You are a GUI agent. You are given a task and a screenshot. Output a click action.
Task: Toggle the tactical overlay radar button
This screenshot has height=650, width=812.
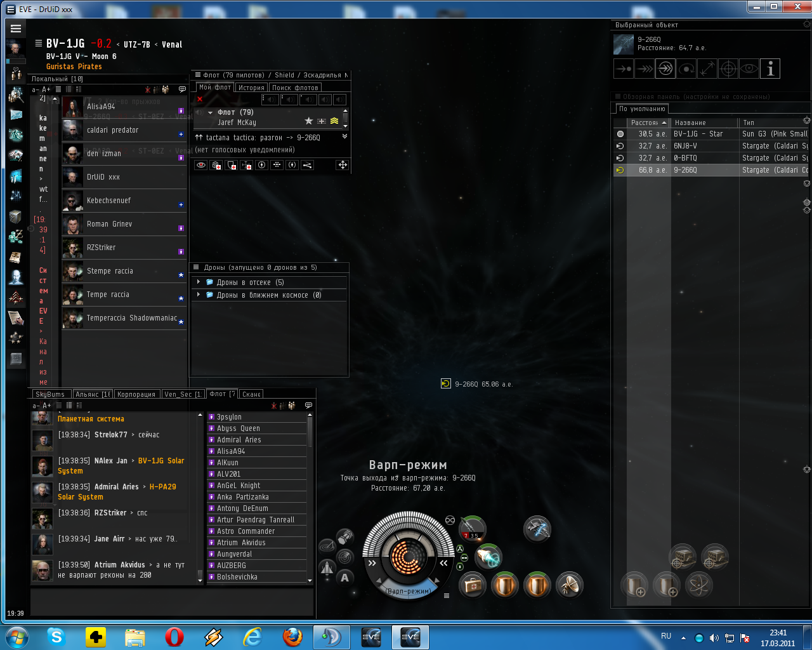point(326,546)
